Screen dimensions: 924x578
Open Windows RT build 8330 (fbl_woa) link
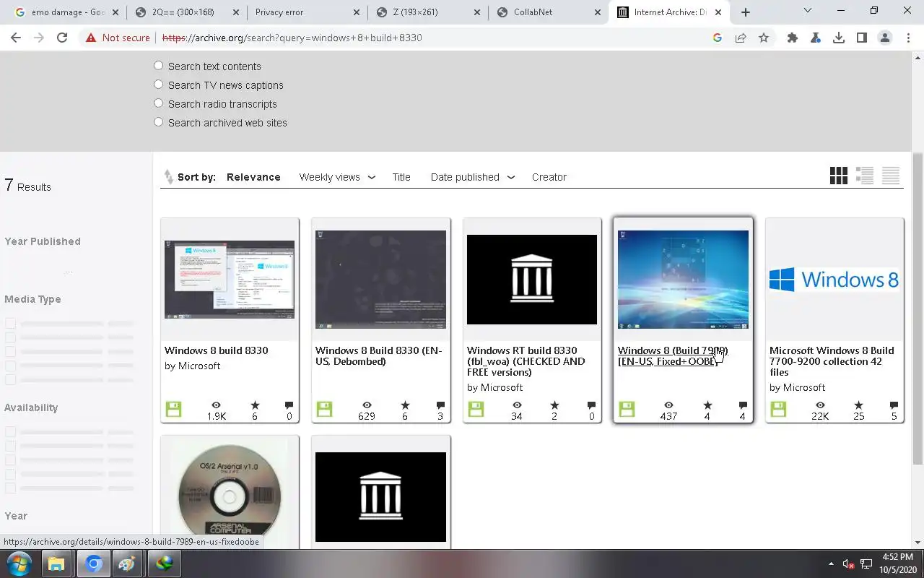coord(526,361)
